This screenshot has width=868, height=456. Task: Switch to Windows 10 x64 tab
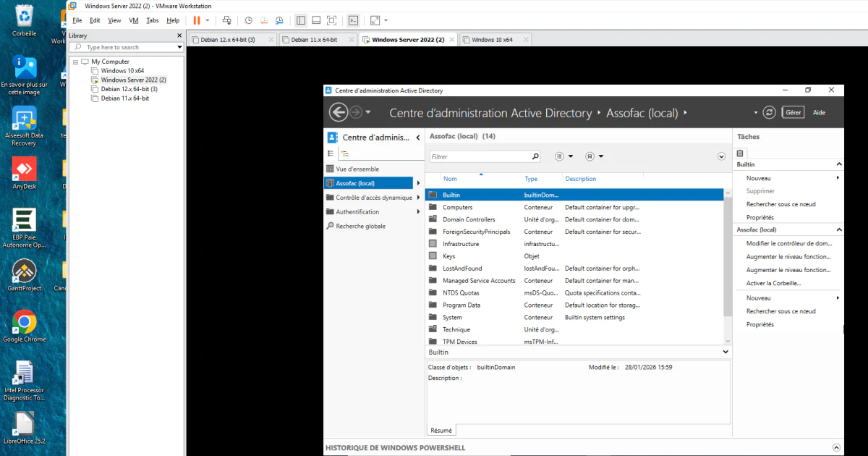point(494,40)
